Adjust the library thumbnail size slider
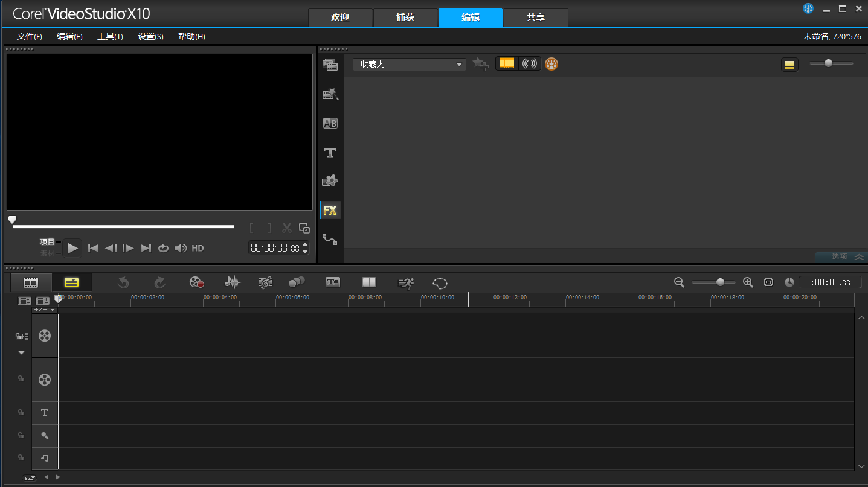The image size is (868, 487). (x=832, y=63)
